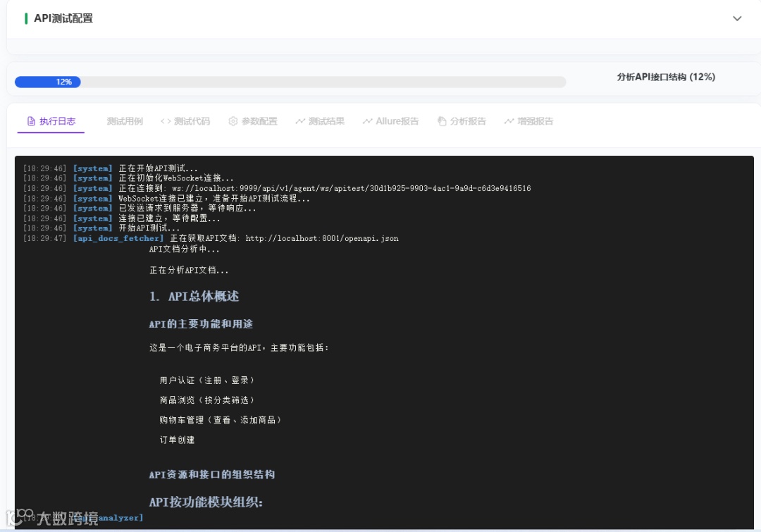
Task: Click the 订单创建 item
Action: pyautogui.click(x=177, y=440)
